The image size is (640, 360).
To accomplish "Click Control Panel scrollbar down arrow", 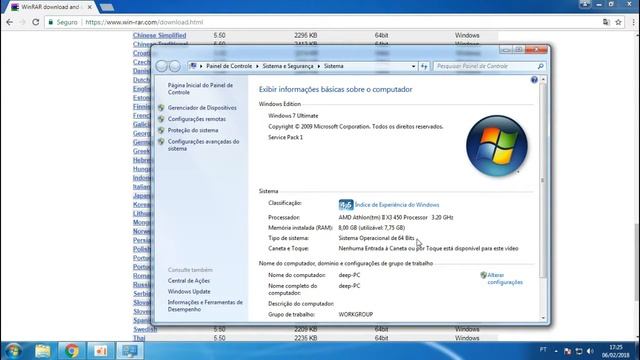I will tap(543, 318).
